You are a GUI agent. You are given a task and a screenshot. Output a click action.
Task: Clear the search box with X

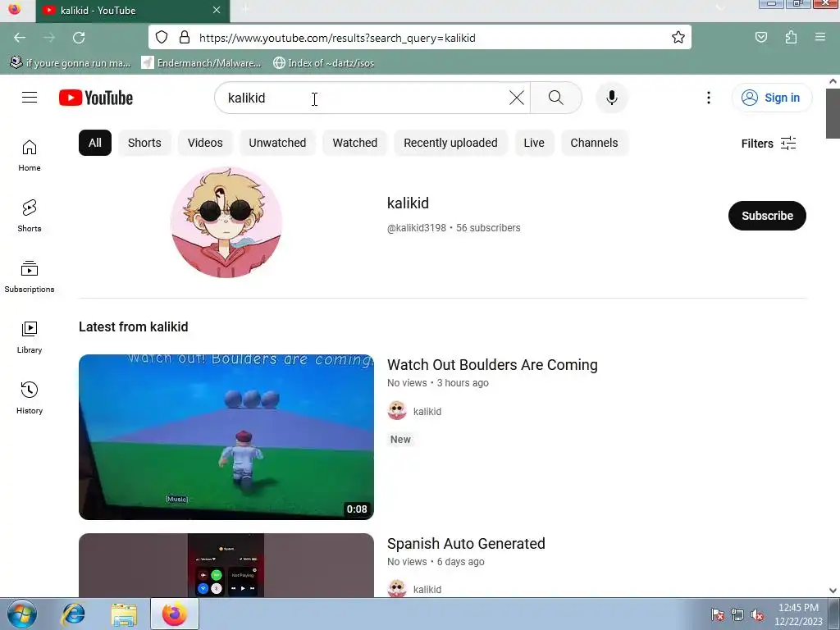click(x=517, y=98)
